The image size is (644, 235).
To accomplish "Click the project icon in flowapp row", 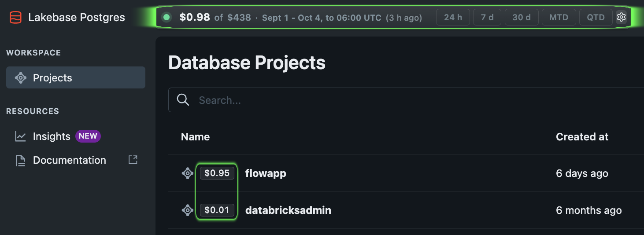I will point(188,173).
